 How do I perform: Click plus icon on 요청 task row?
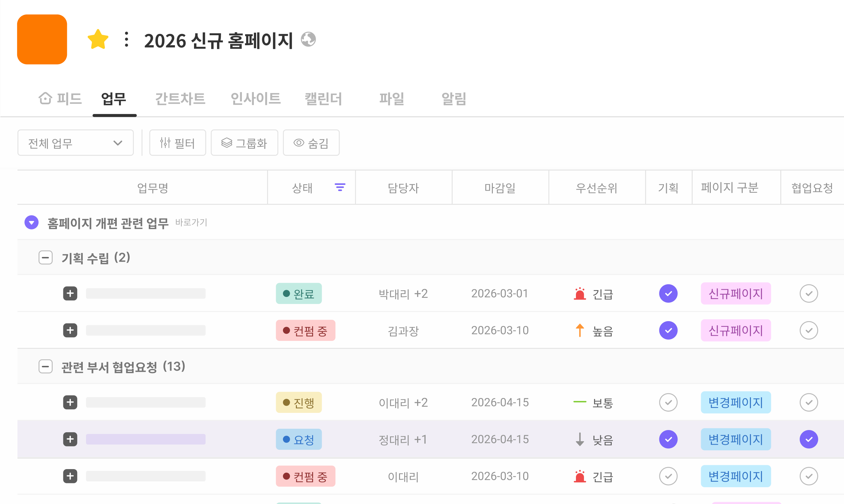pyautogui.click(x=70, y=439)
